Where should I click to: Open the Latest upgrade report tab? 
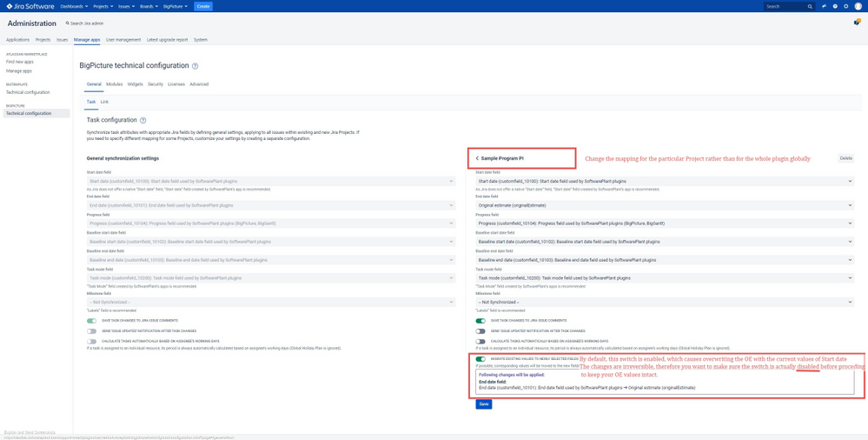coord(167,40)
